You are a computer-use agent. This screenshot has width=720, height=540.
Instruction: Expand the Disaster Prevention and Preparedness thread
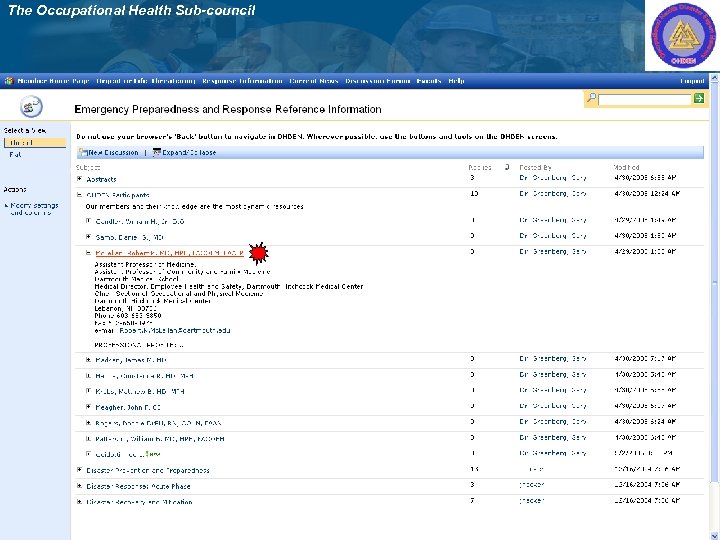81,470
